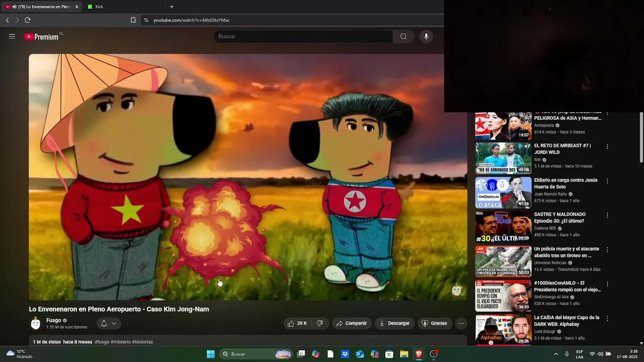Bookmark this page with bookmark icon
Screen dimensions: 644x362
pos(133,20)
